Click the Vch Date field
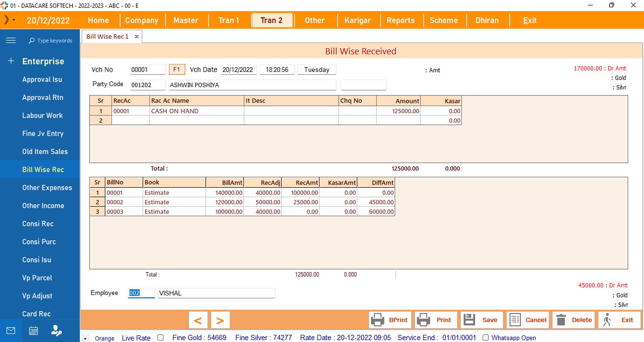This screenshot has height=342, width=644. (239, 70)
